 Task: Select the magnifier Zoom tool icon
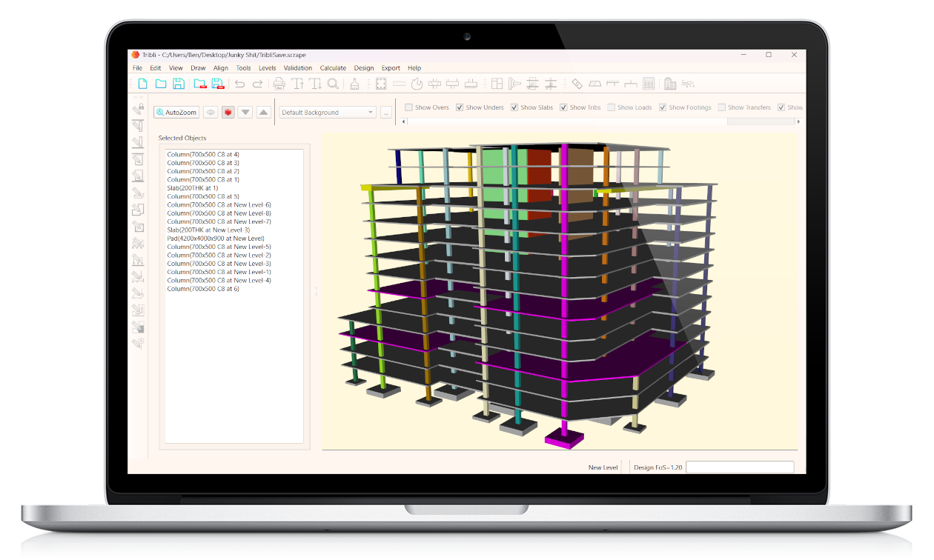tap(332, 84)
